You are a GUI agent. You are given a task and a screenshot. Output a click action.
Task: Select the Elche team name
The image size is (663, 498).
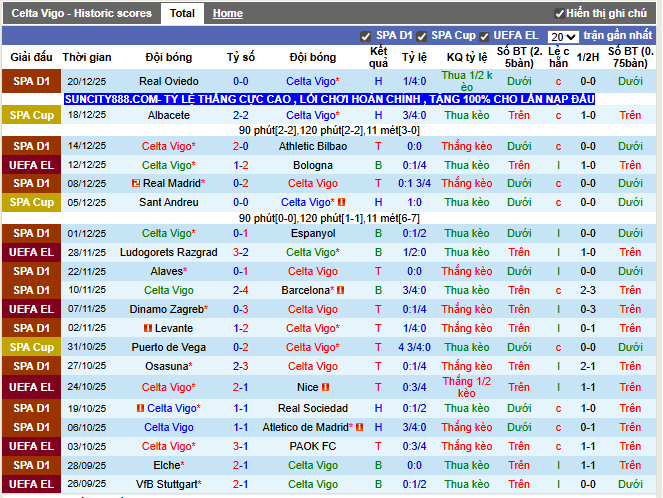click(x=169, y=465)
